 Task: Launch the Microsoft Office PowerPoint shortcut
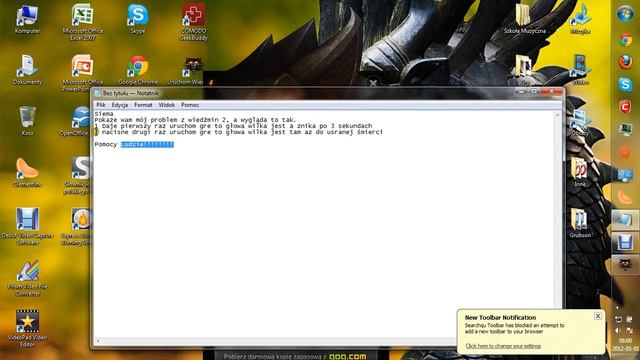[82, 73]
